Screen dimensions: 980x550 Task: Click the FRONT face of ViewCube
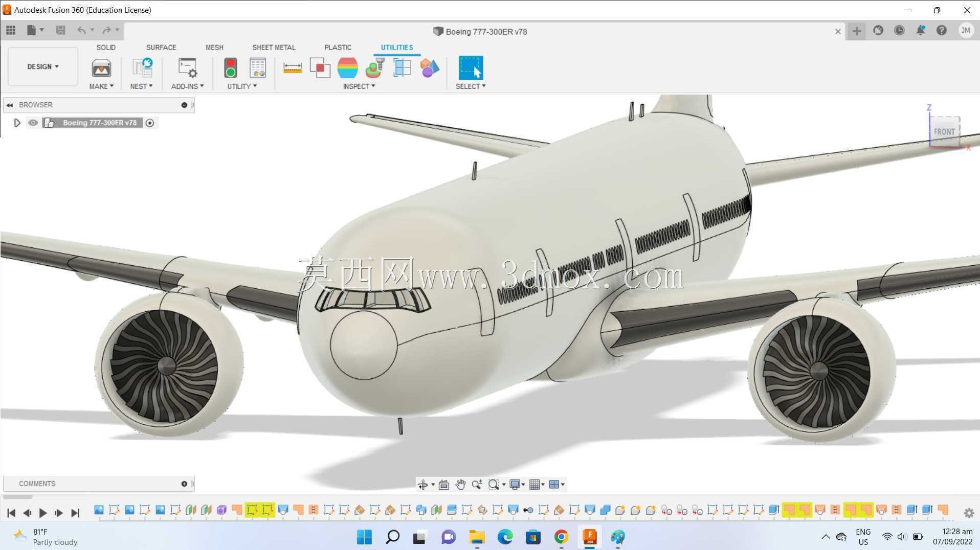(944, 131)
